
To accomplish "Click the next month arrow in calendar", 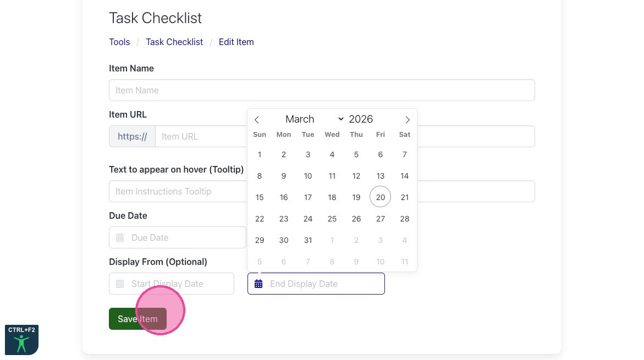I will [407, 120].
